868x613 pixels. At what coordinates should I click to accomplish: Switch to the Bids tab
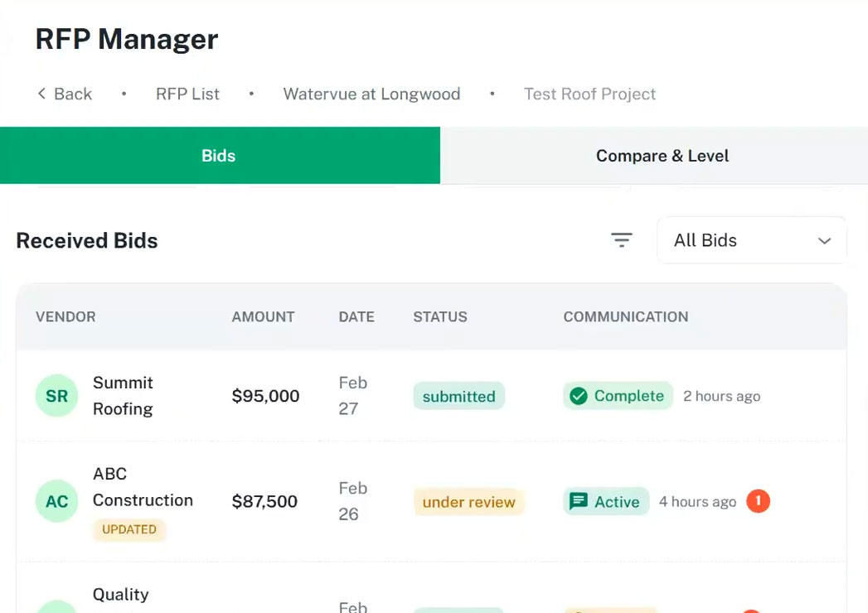click(220, 156)
